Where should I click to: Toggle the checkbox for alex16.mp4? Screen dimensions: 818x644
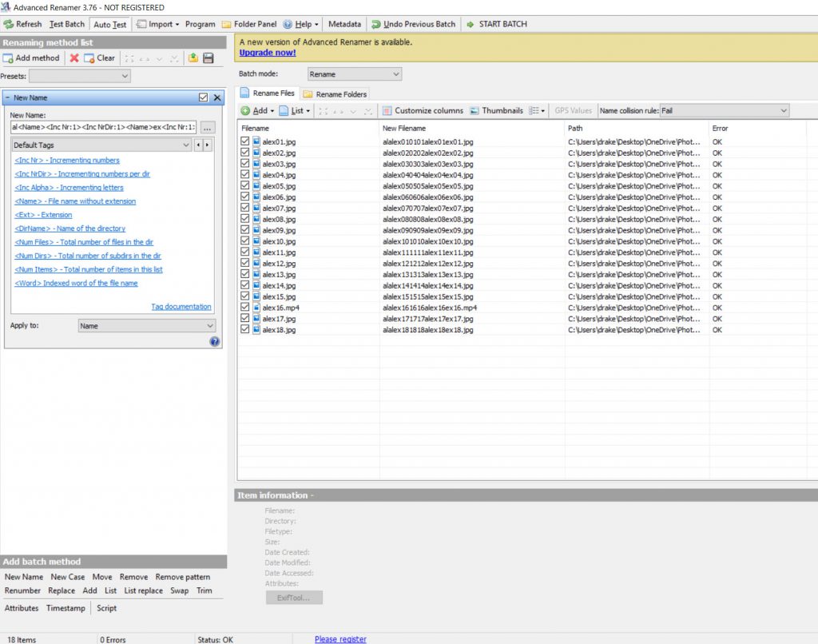pos(245,308)
